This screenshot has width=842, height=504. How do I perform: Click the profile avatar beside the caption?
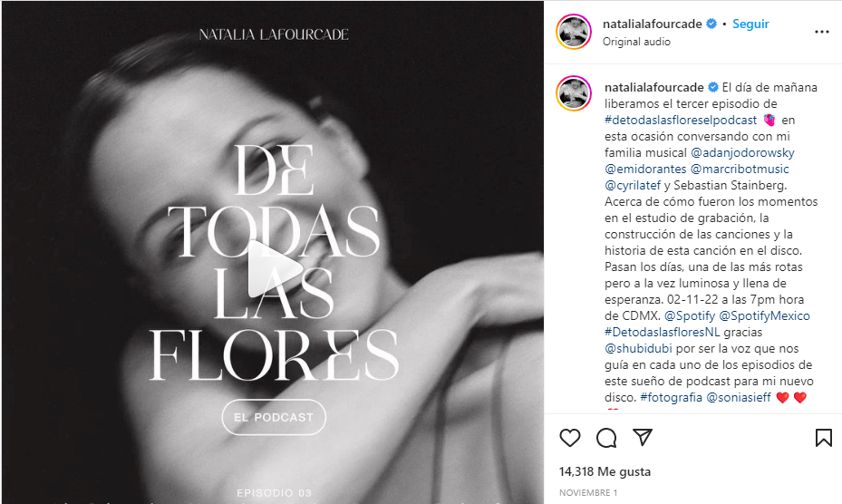pyautogui.click(x=574, y=93)
